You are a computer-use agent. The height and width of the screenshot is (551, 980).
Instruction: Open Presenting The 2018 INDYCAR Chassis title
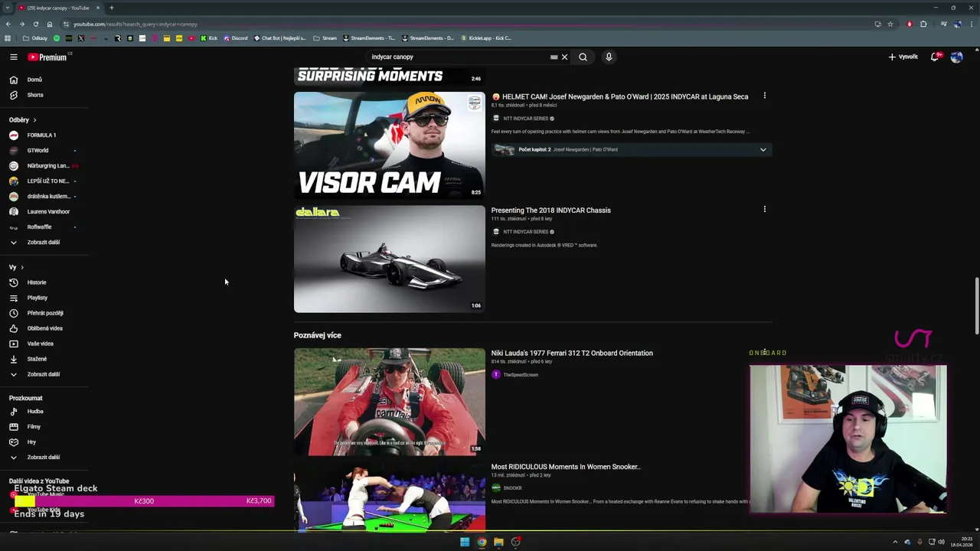(550, 210)
